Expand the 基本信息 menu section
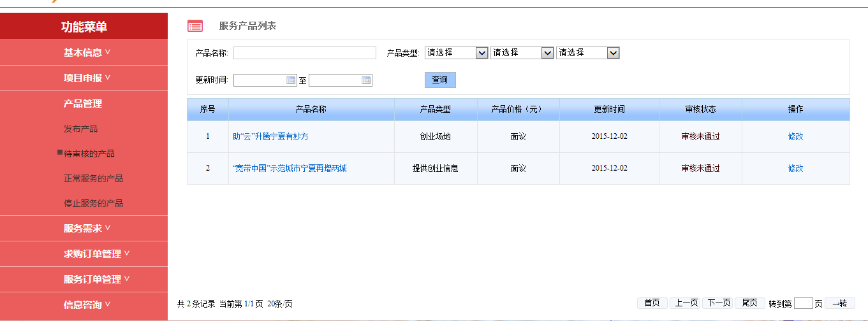The height and width of the screenshot is (321, 868). (87, 53)
